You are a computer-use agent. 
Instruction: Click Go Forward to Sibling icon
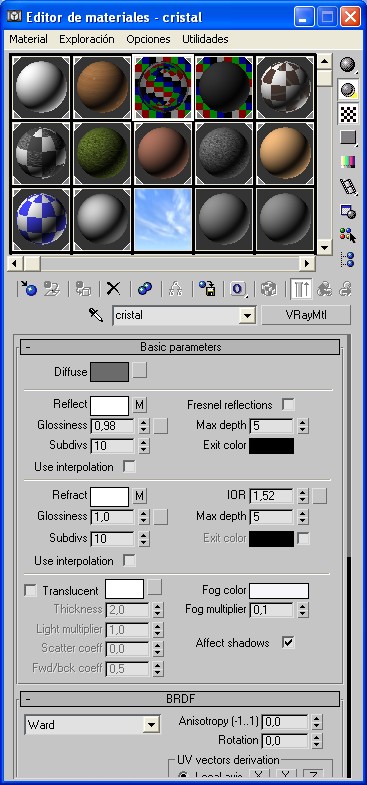click(x=345, y=289)
